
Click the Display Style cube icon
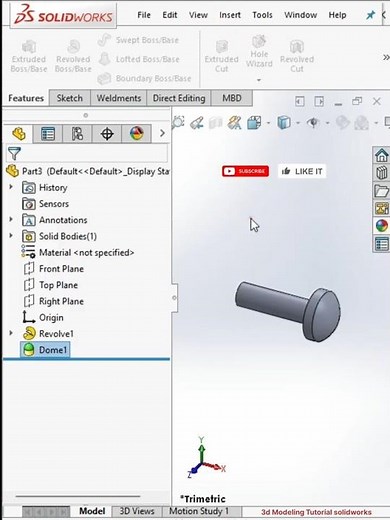[284, 123]
